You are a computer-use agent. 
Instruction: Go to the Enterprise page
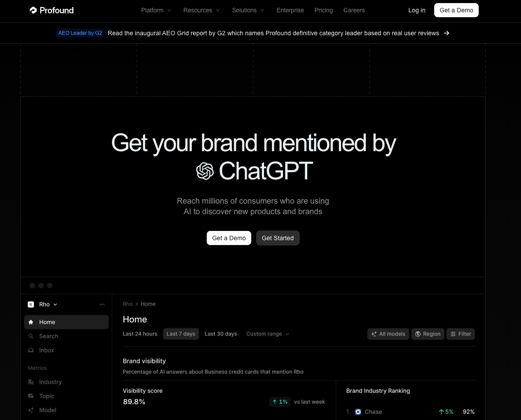tap(290, 10)
